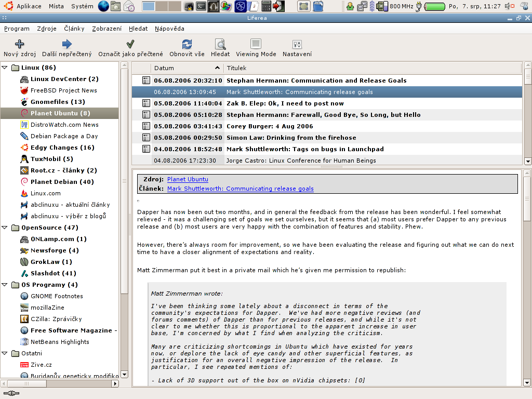Open the Systém panel menu
Image resolution: width=532 pixels, height=399 pixels.
pyautogui.click(x=82, y=6)
